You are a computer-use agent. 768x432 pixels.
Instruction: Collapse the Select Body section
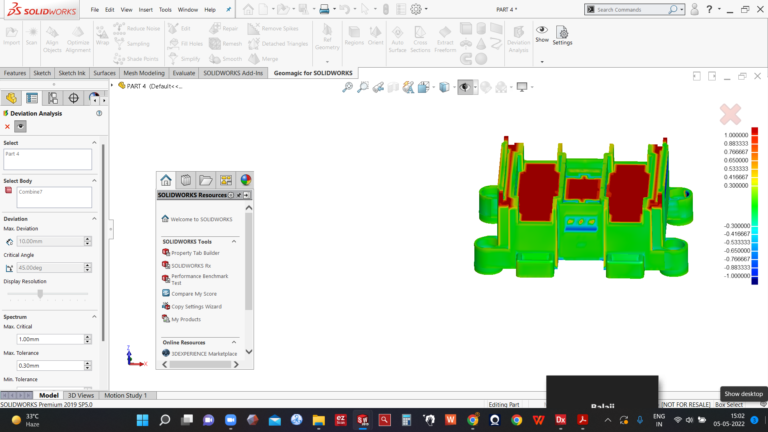click(x=94, y=181)
